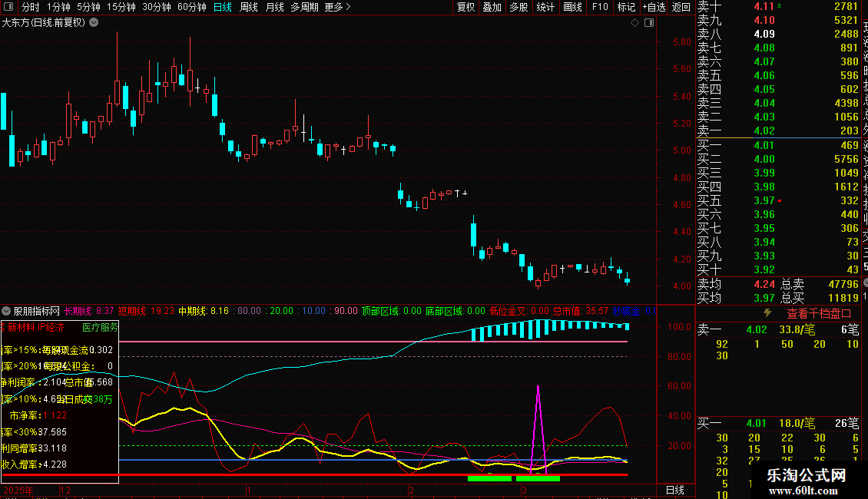Click the 返回 back button

click(x=681, y=7)
